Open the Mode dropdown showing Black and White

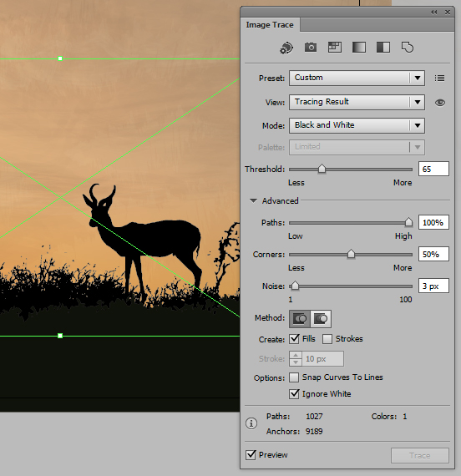(357, 125)
